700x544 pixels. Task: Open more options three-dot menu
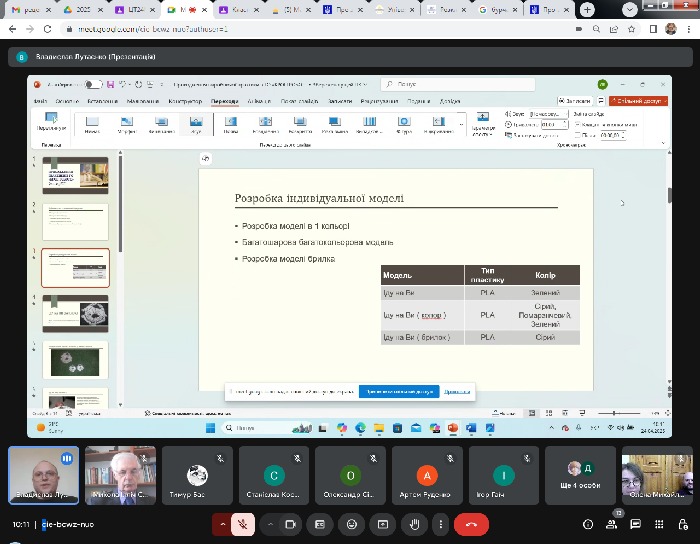441,524
